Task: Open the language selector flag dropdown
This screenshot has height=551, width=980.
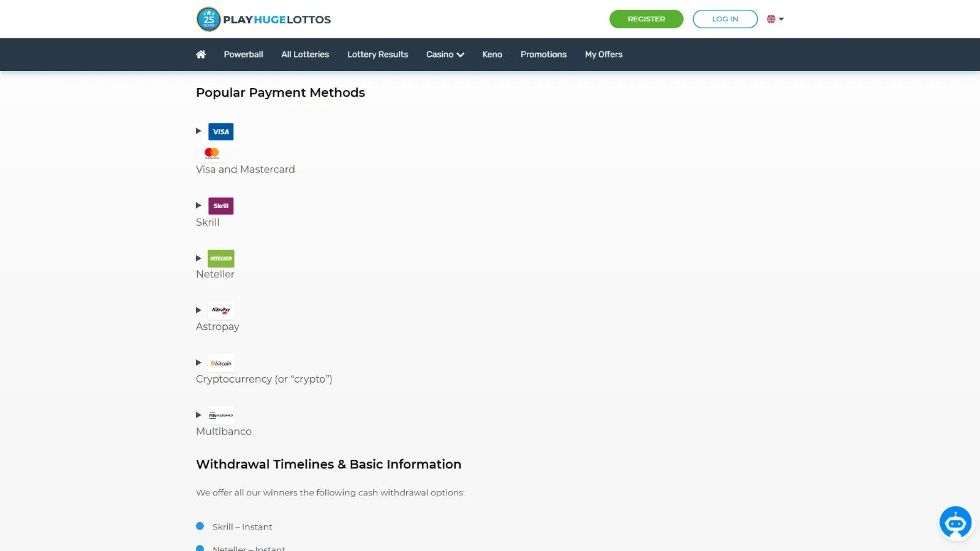Action: coord(775,19)
